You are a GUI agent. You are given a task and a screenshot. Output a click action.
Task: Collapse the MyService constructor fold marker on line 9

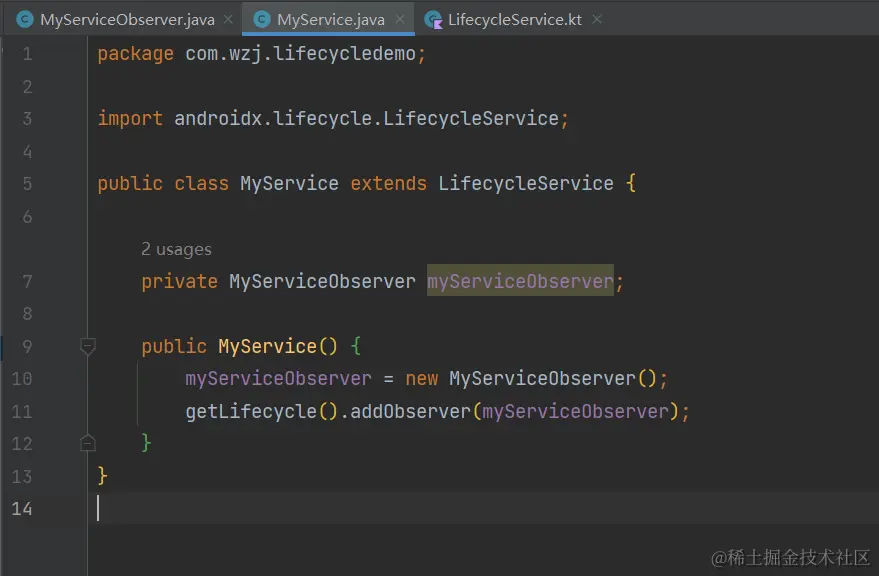87,347
